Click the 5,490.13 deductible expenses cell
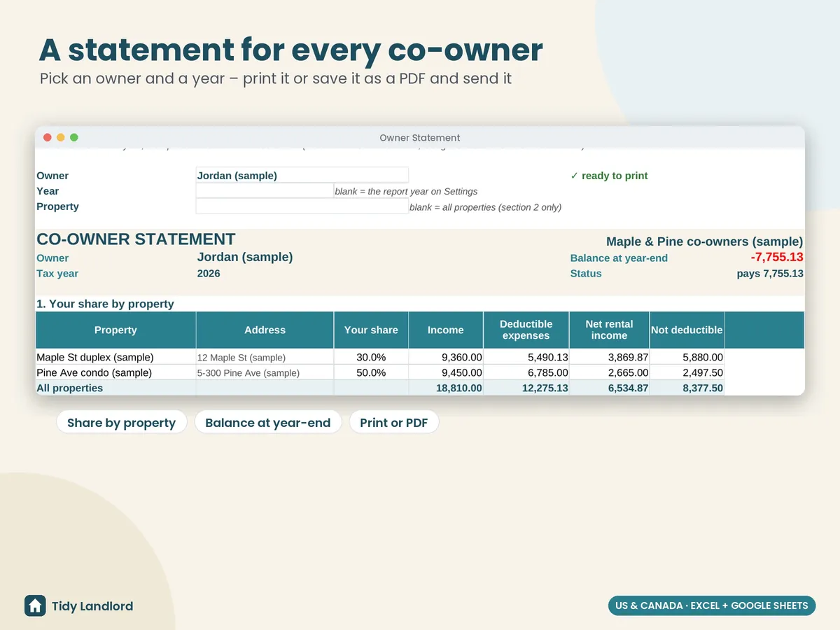The height and width of the screenshot is (630, 840). 526,357
